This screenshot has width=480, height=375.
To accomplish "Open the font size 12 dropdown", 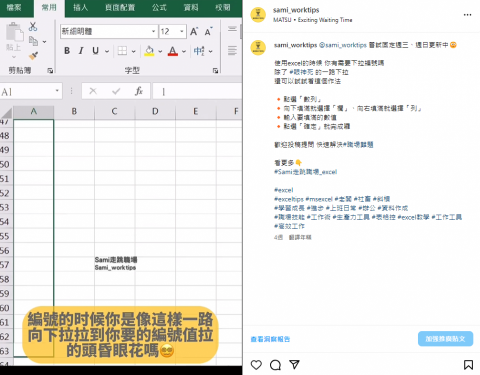I will 182,31.
